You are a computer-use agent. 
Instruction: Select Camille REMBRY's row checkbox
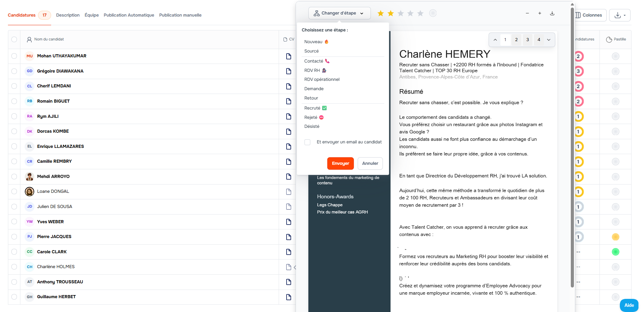point(14,161)
